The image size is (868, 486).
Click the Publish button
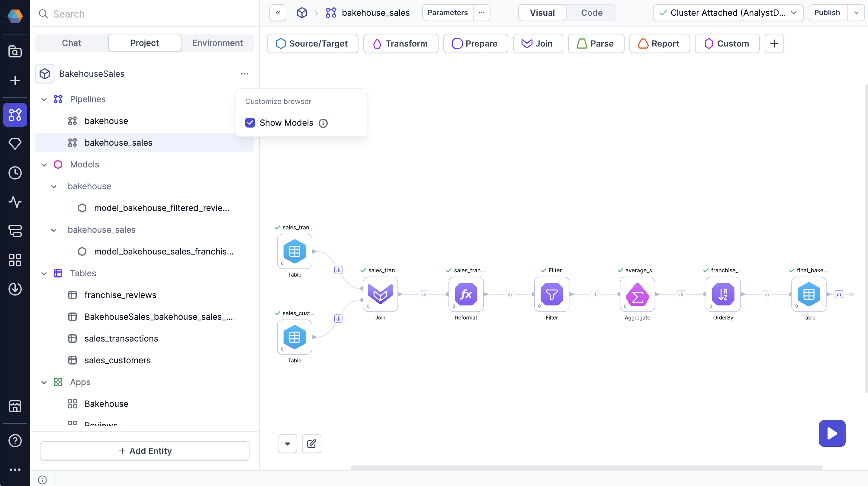827,13
